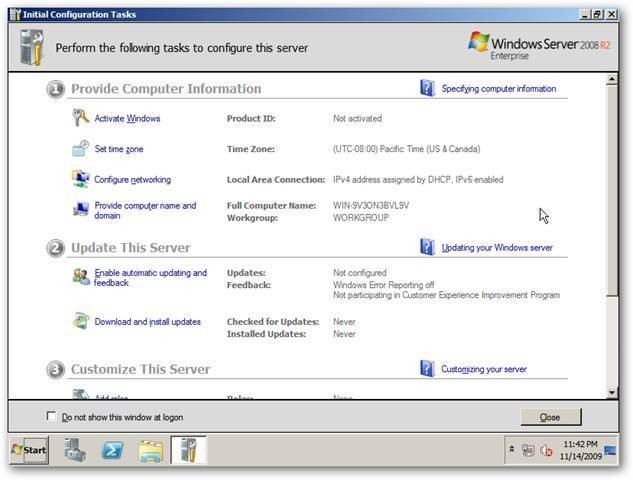Click the network status tray icon

tap(528, 450)
